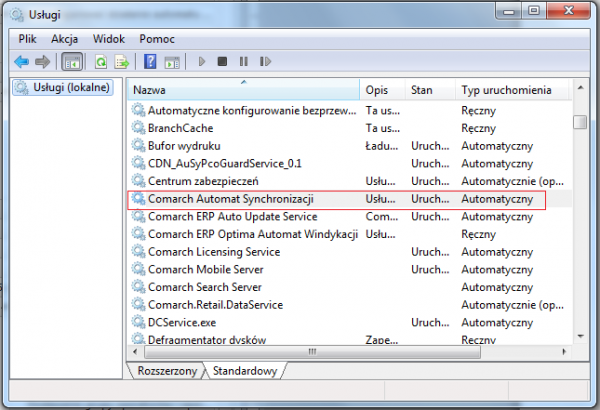Open the Widok menu

tap(108, 38)
